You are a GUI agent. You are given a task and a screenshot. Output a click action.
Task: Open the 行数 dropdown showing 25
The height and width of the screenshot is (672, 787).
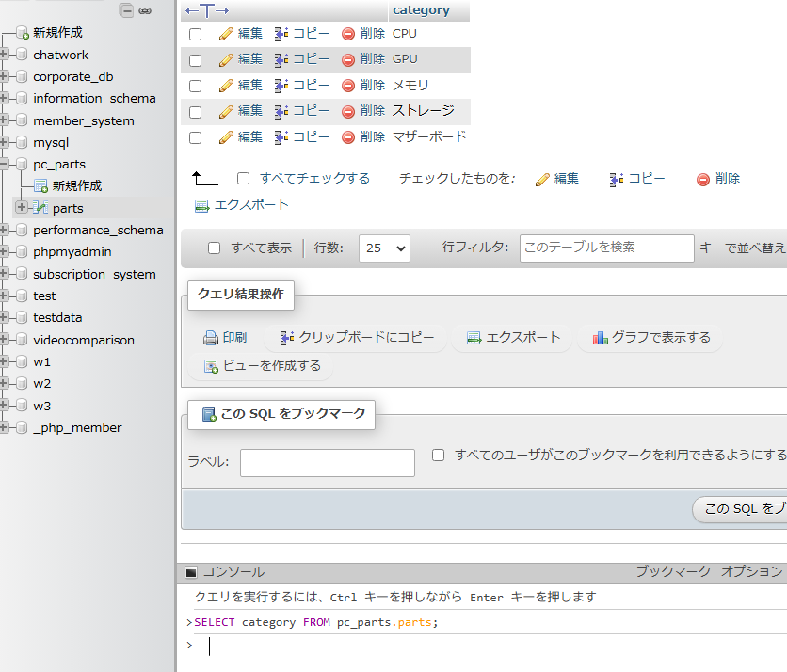(x=384, y=248)
